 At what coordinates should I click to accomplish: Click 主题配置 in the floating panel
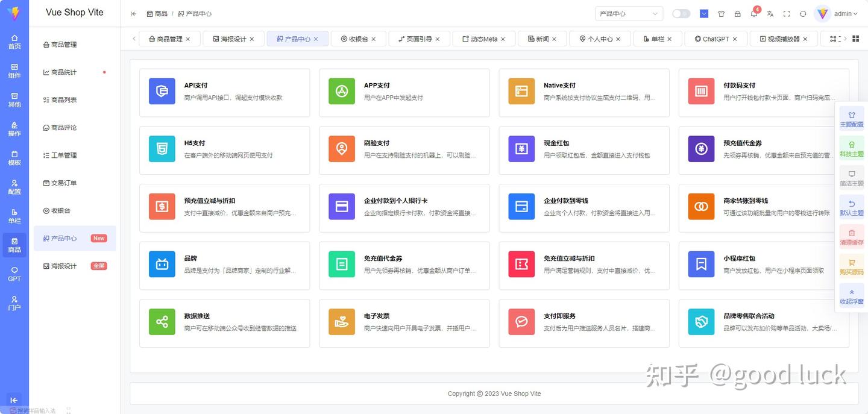852,119
